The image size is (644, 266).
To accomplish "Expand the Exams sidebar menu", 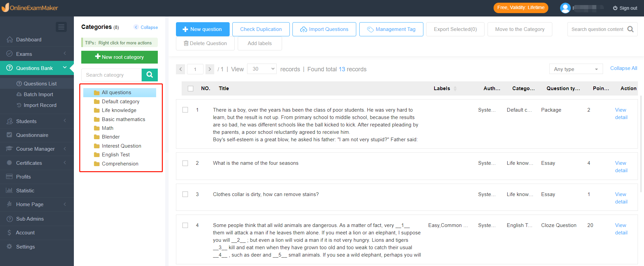I will (x=37, y=54).
